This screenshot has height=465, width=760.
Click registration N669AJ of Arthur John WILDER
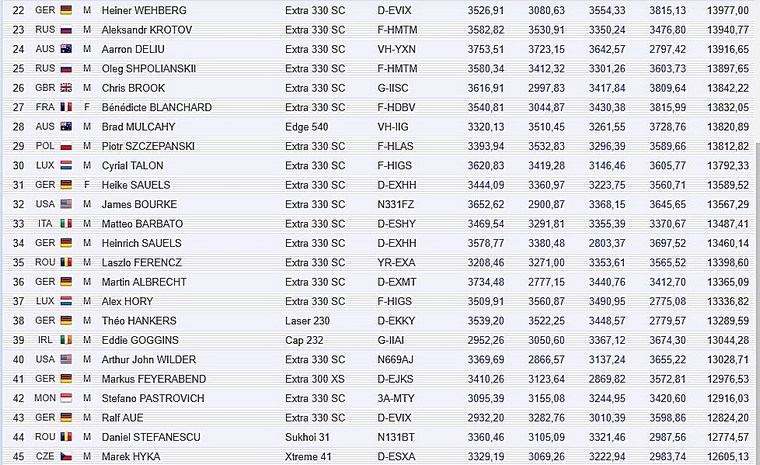396,359
